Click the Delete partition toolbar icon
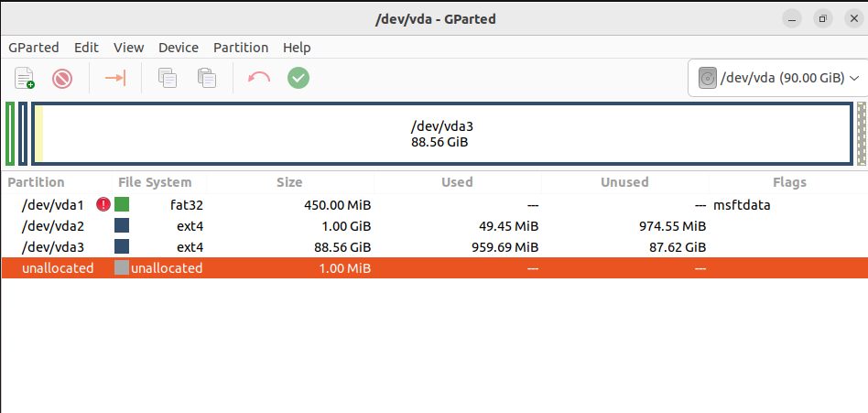This screenshot has height=413, width=868. (x=62, y=78)
